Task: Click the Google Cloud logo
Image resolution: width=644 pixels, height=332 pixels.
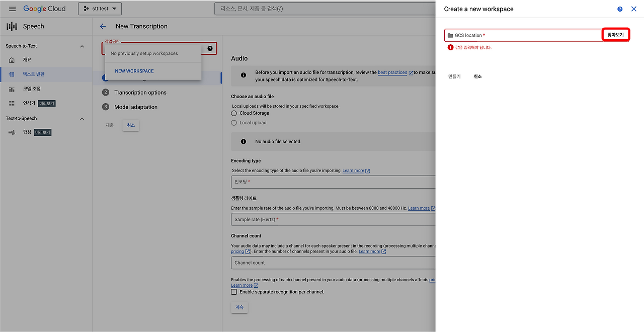Action: coord(45,8)
